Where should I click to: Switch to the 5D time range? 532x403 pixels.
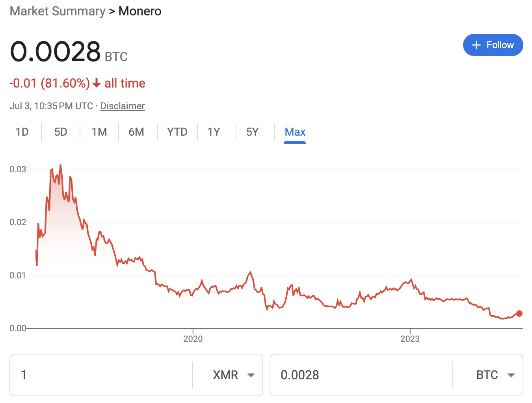tap(61, 132)
